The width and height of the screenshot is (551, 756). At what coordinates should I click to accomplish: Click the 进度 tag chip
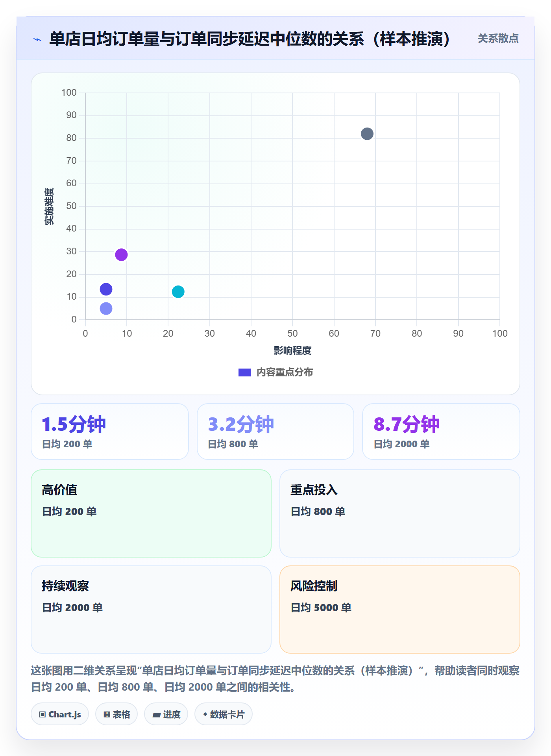coord(166,714)
